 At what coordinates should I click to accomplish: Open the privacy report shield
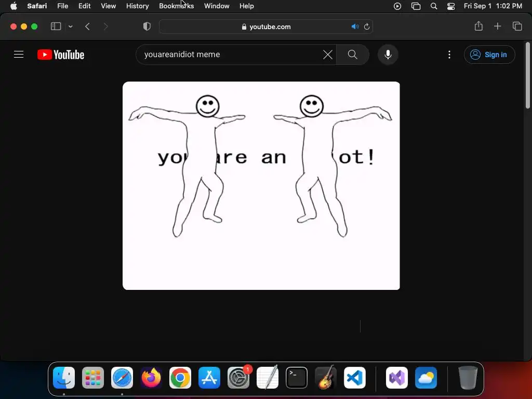[147, 26]
